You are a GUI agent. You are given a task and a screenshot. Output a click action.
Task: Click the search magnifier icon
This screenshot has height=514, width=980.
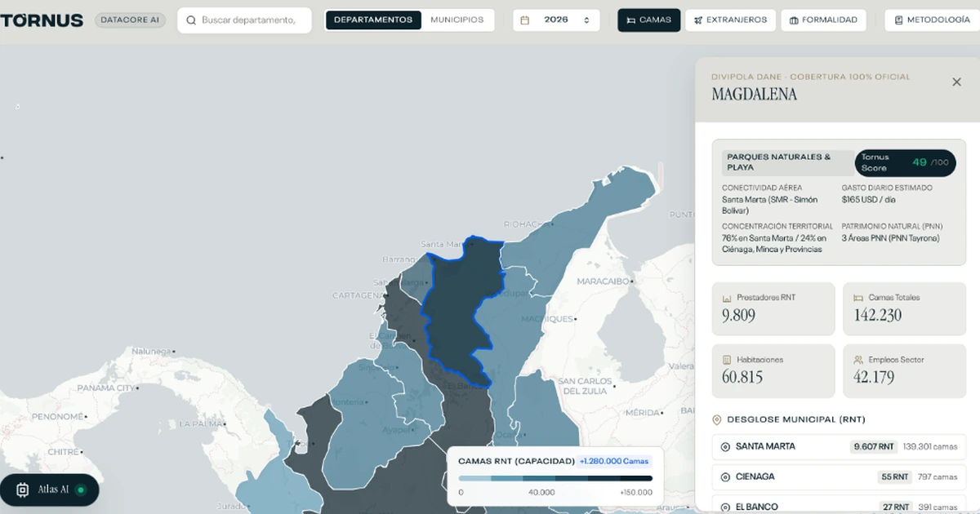(190, 20)
